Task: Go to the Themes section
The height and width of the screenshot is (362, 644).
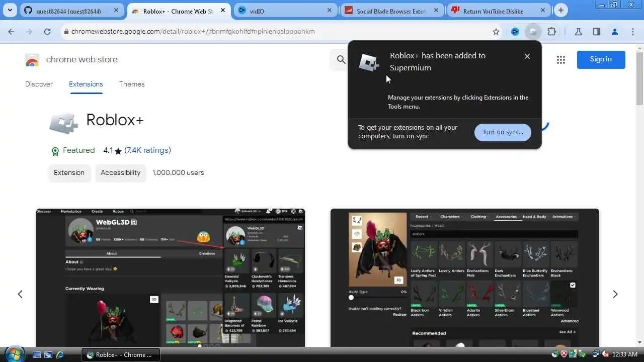Action: pos(132,84)
